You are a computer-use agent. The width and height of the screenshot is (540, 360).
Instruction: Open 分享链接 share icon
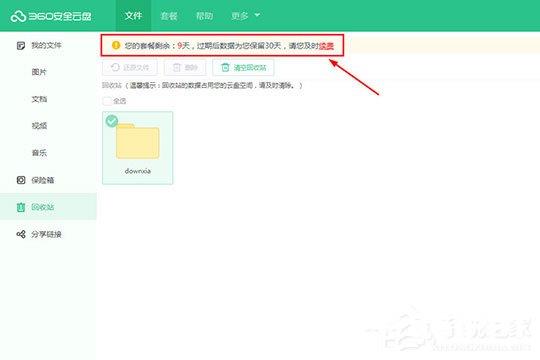[x=21, y=234]
